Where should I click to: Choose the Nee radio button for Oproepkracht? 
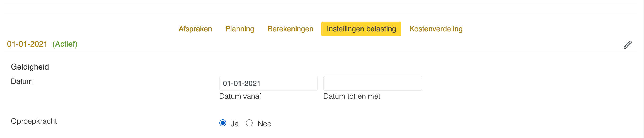coord(249,123)
